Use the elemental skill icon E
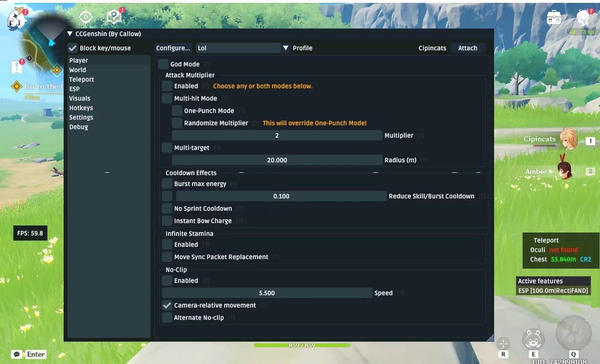 (x=533, y=339)
